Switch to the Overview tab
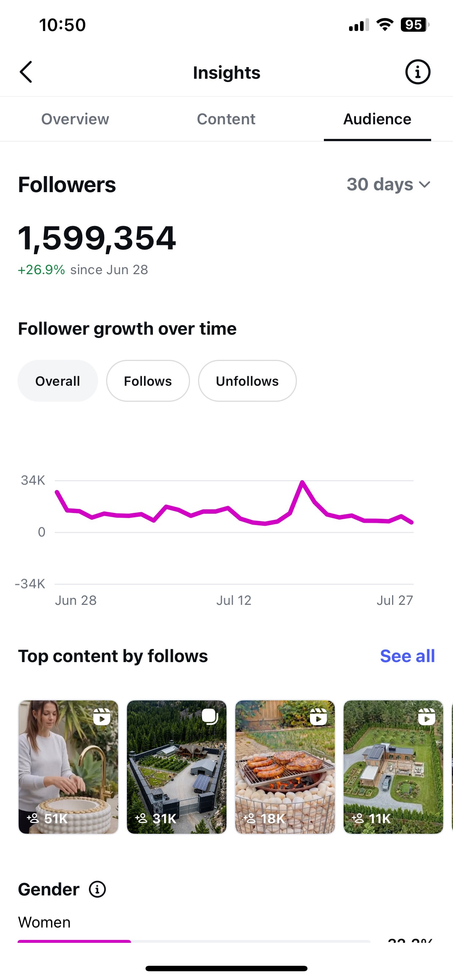 pos(75,119)
